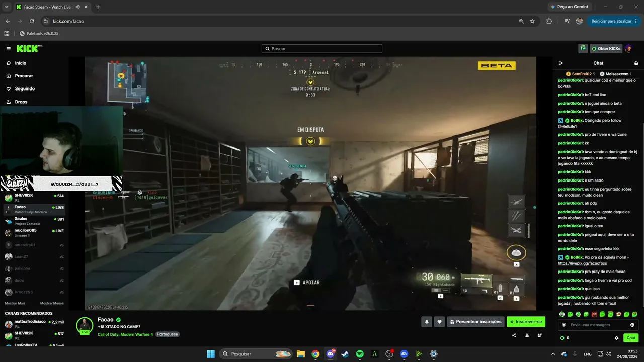
Task: Open the ENG language indicator in the taskbar
Action: click(587, 354)
